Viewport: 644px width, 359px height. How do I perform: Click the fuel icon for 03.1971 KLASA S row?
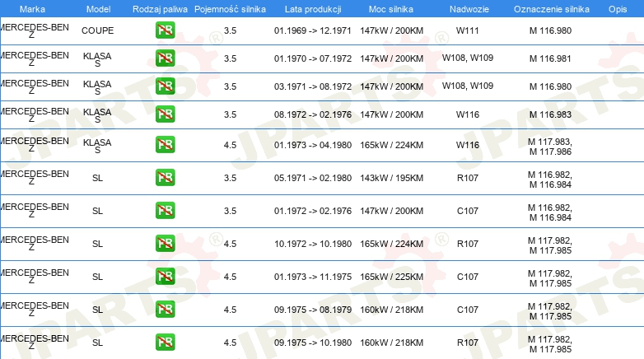point(165,86)
